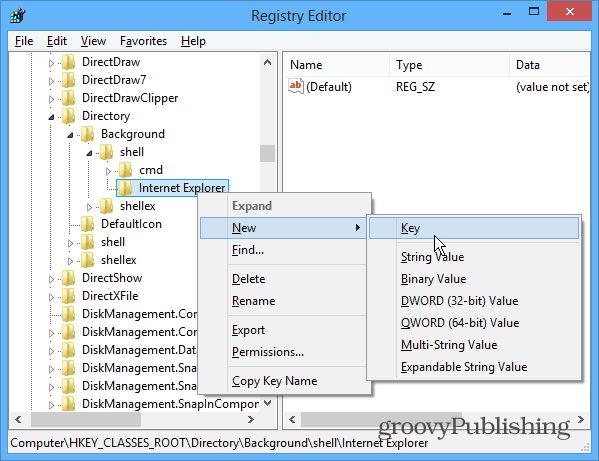599x461 pixels.
Task: Click the Directory folder icon
Action: [69, 116]
